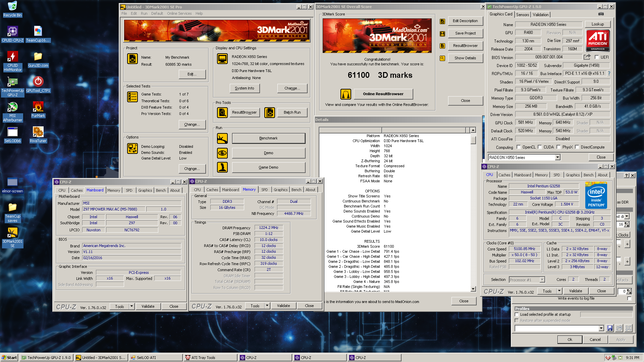Open Tools dropdown arrow in Memory CPU-Z window
This screenshot has height=362, width=644.
click(x=267, y=306)
